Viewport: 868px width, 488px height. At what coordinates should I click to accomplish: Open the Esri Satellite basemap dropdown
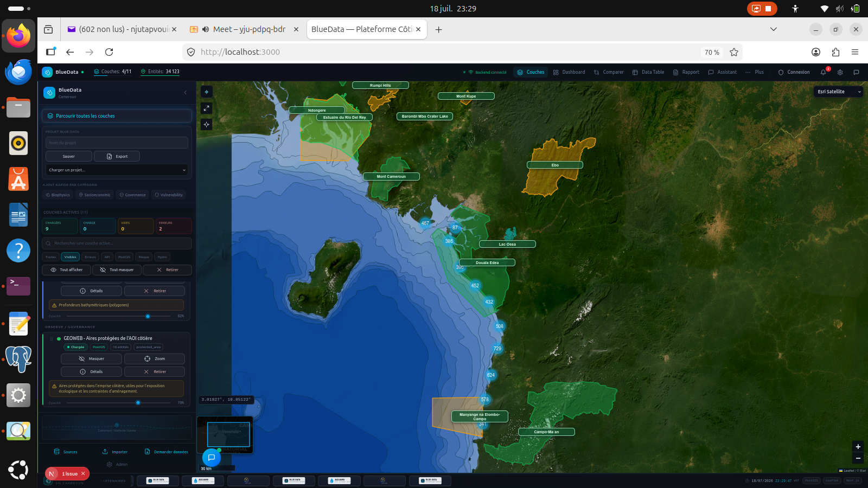838,92
